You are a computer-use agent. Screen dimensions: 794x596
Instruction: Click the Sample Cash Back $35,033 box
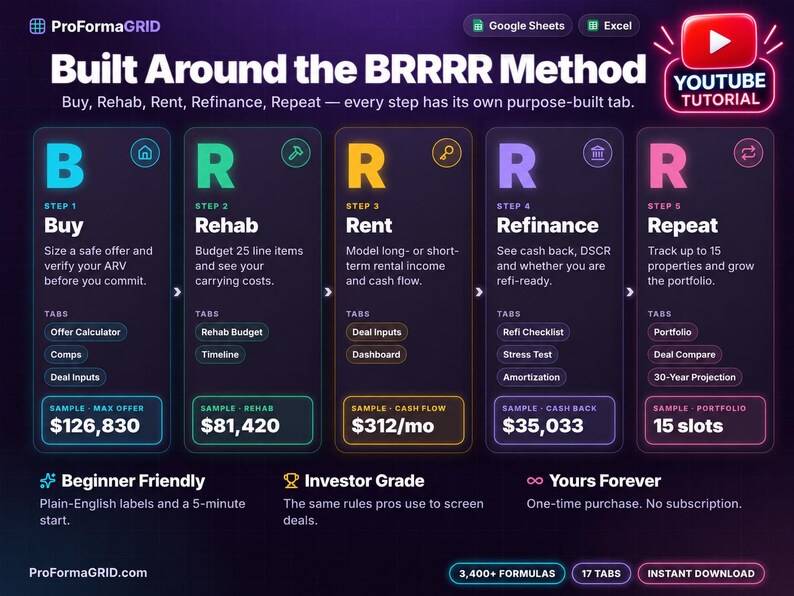[x=554, y=420]
